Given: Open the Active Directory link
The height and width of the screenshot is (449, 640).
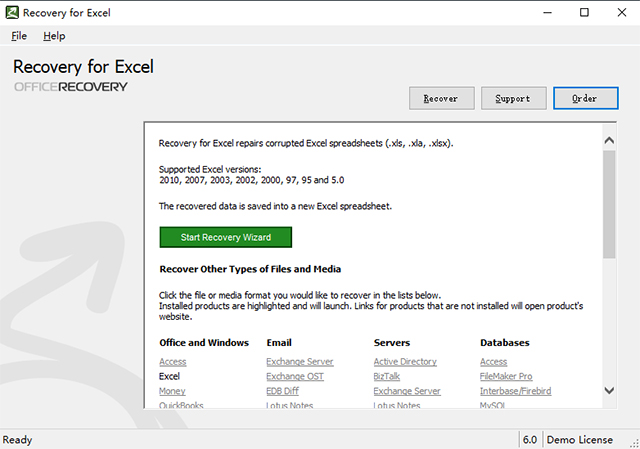Looking at the screenshot, I should pyautogui.click(x=405, y=362).
